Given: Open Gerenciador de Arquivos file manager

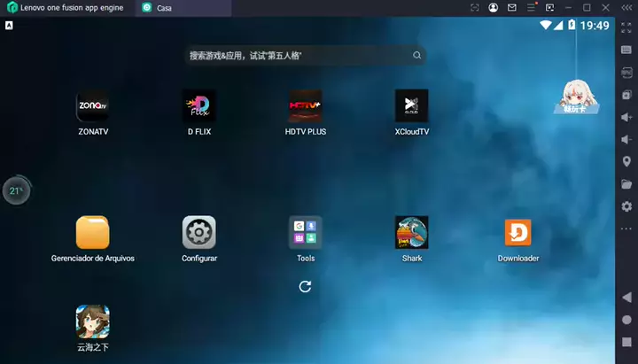Looking at the screenshot, I should 92,233.
